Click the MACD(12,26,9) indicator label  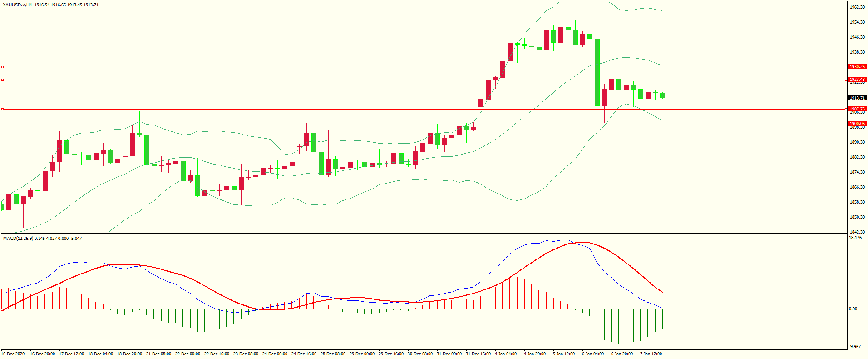pos(18,239)
